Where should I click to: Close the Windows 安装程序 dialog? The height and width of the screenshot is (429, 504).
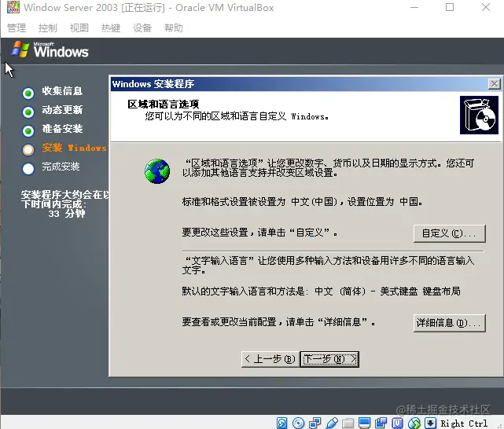point(494,84)
